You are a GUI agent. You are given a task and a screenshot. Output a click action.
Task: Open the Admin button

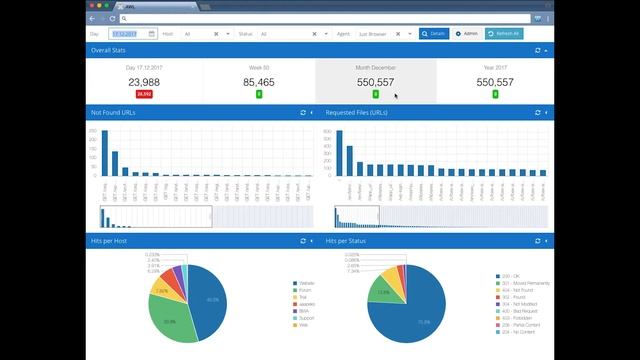(x=467, y=33)
